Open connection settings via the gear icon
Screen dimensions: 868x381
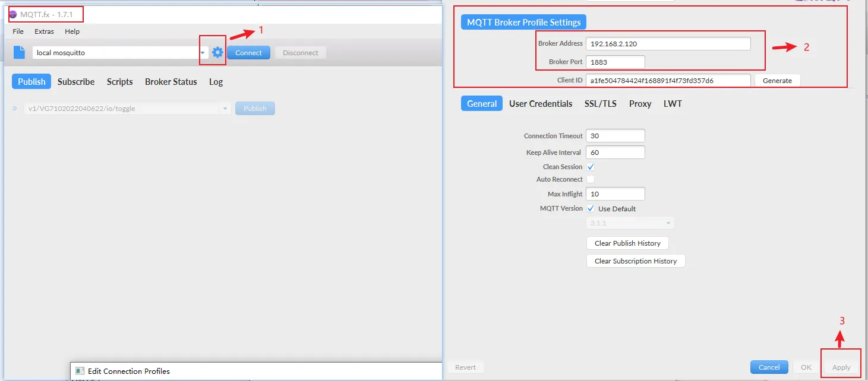click(217, 52)
